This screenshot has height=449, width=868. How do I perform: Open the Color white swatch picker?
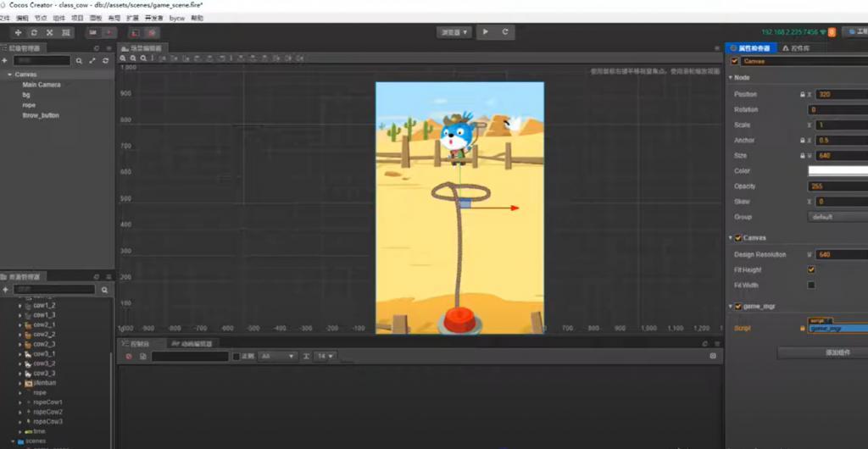tap(838, 171)
